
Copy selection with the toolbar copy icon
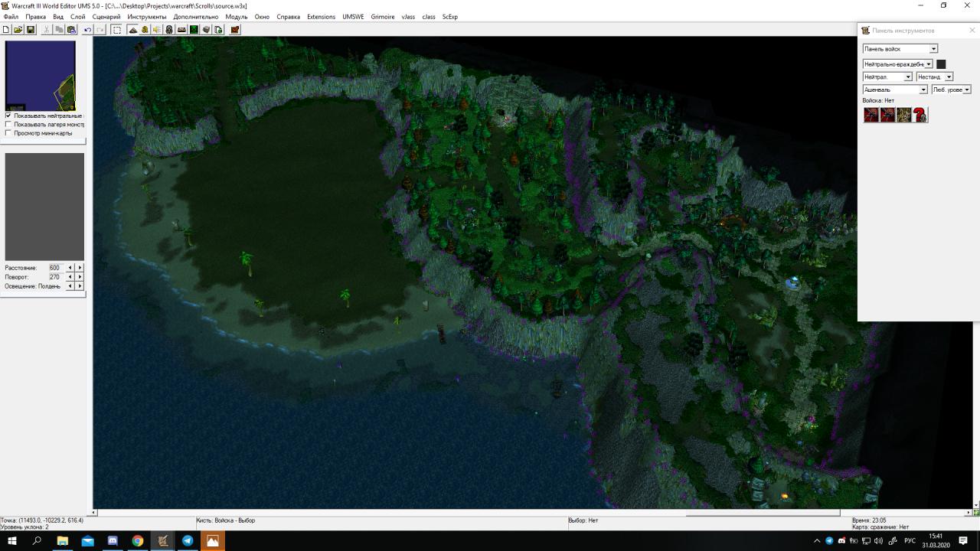tap(59, 30)
